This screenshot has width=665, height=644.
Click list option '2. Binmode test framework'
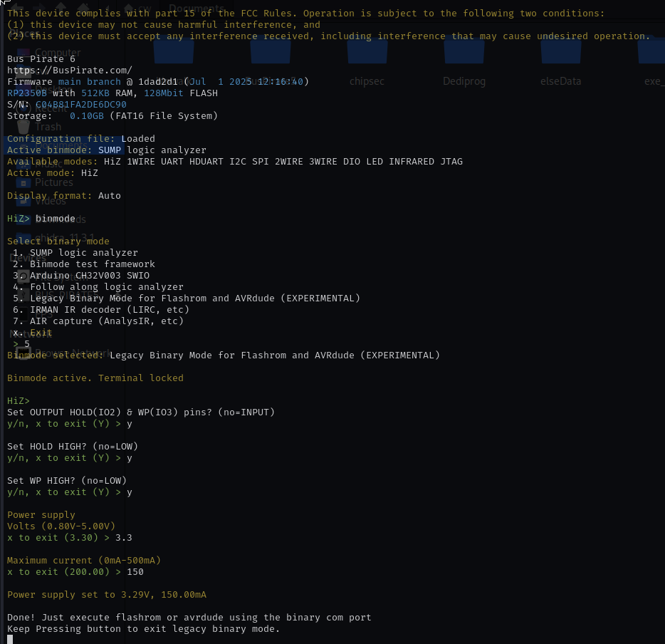tap(84, 264)
